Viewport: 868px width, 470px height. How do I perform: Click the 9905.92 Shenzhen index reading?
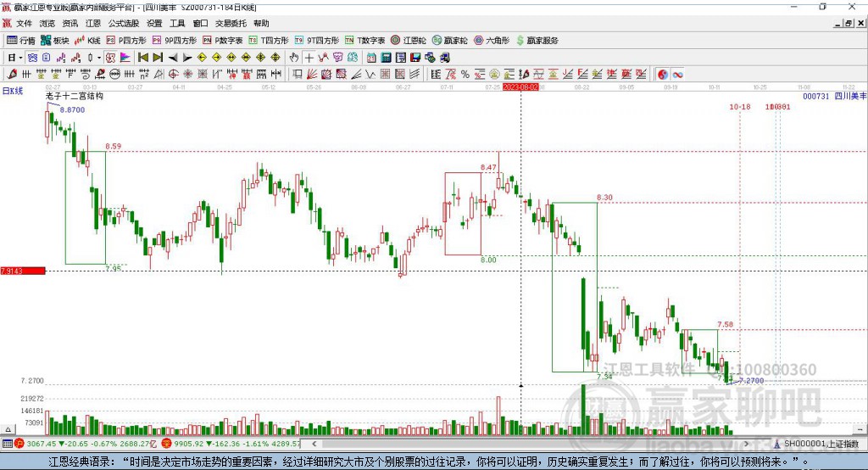coord(189,444)
